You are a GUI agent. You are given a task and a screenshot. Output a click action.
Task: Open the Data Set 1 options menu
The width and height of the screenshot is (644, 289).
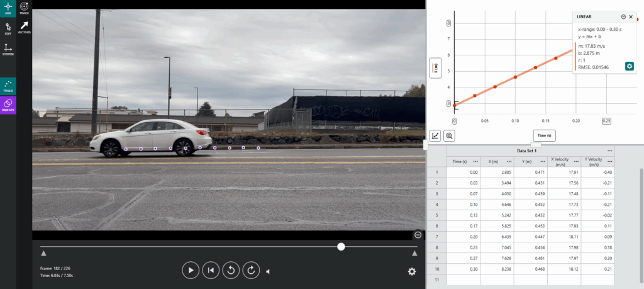[609, 151]
